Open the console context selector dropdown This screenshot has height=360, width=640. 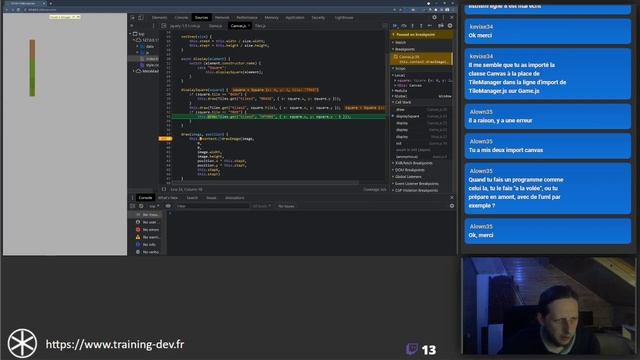click(153, 206)
